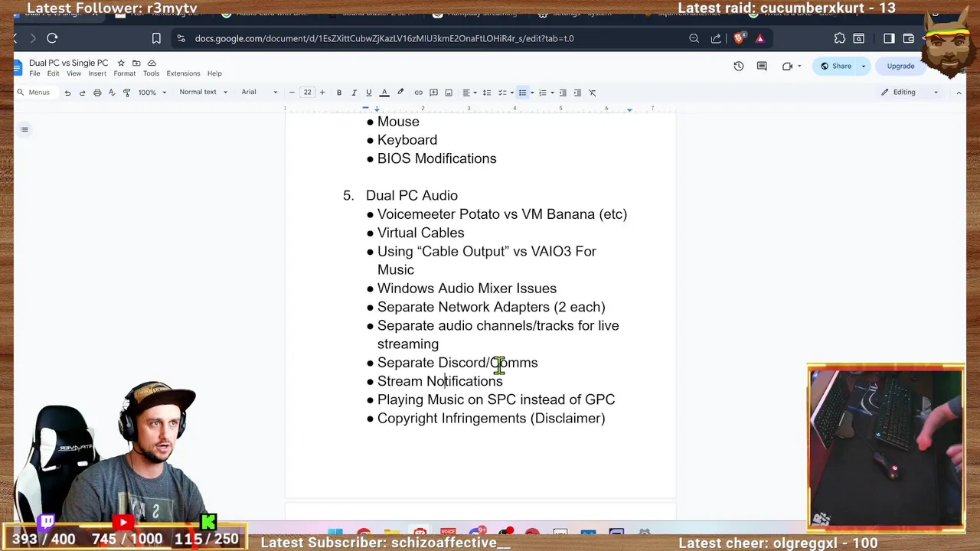This screenshot has height=551, width=980.
Task: Toggle bold formatting
Action: [339, 93]
